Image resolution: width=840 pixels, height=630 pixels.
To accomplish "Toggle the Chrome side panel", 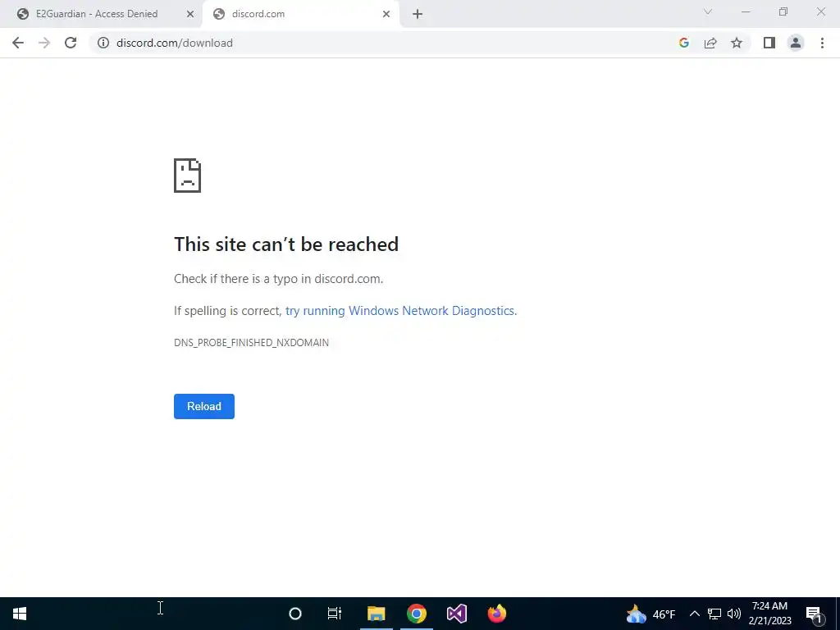I will pyautogui.click(x=769, y=43).
